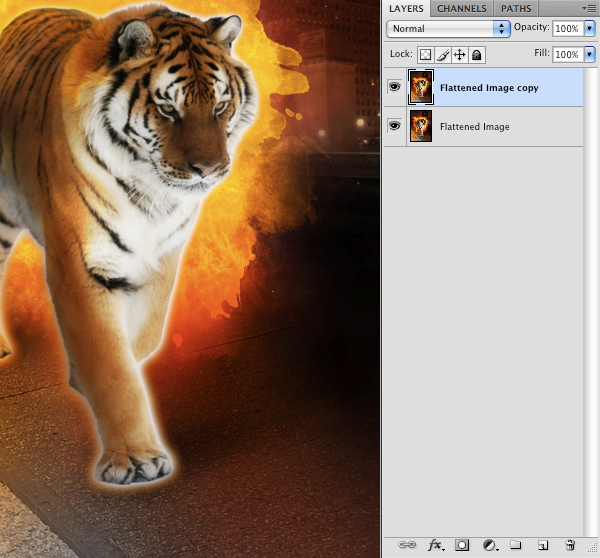Click the Layers panel vertical scrollbar

pyautogui.click(x=590, y=302)
